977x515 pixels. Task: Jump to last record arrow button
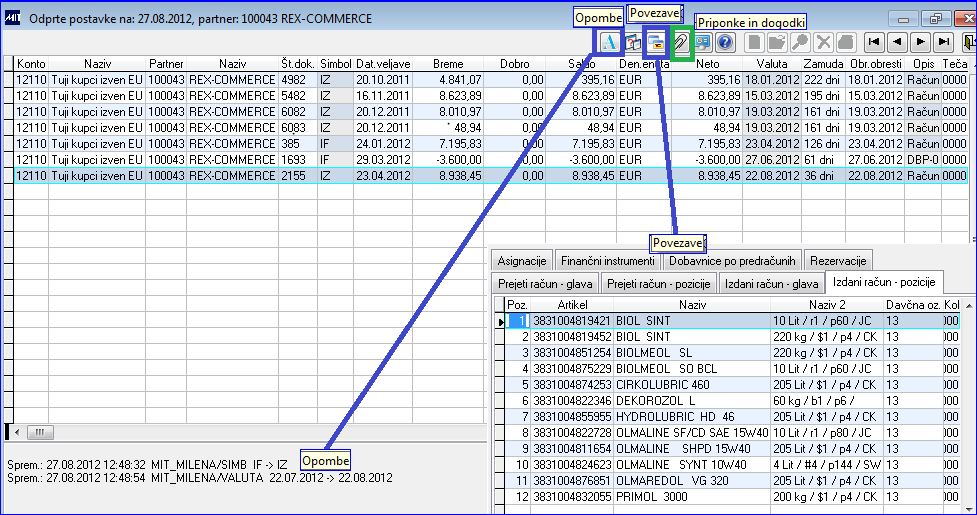[x=944, y=42]
